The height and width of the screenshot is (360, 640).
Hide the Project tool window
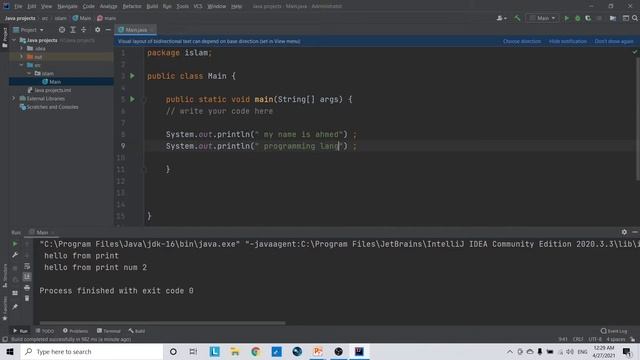(108, 30)
